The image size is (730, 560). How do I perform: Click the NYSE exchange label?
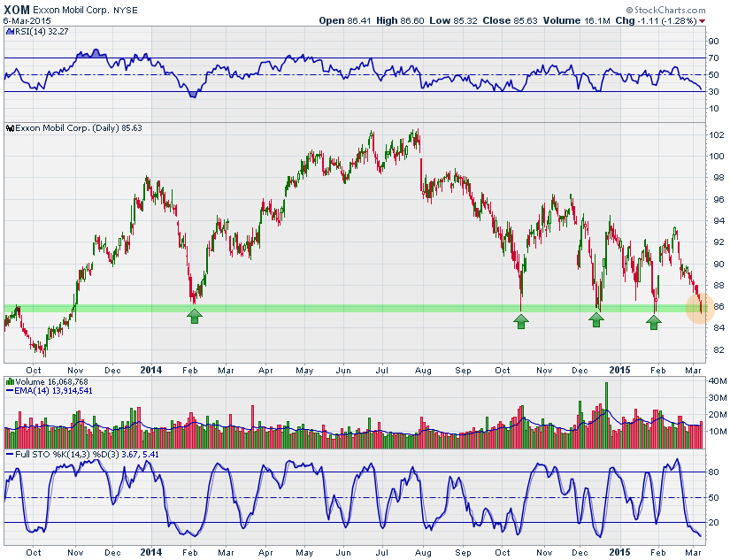tap(126, 11)
